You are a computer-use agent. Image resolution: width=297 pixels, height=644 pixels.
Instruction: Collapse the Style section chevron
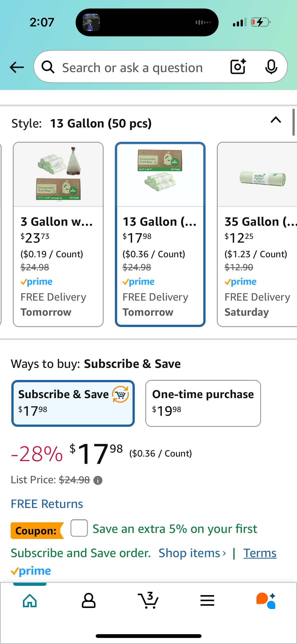(276, 120)
